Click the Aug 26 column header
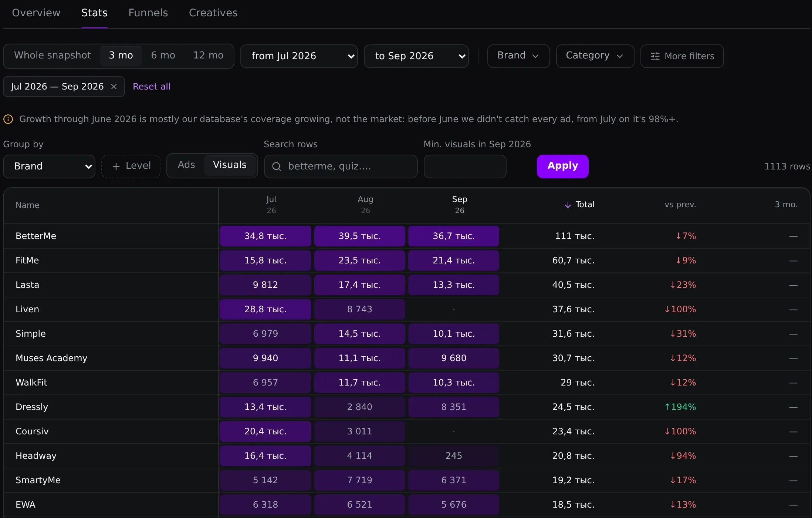812x518 pixels. pyautogui.click(x=365, y=205)
